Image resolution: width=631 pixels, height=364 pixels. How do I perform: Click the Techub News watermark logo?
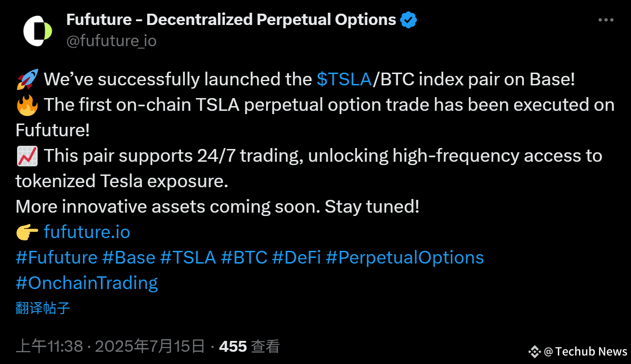(x=534, y=351)
